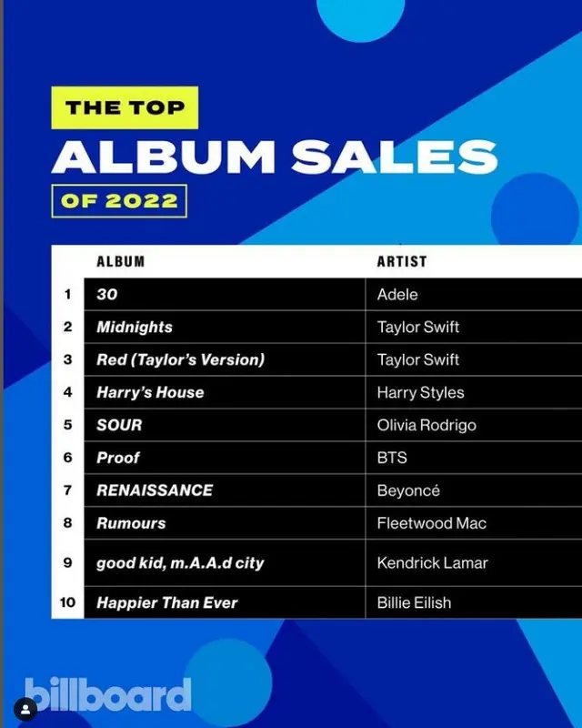The image size is (582, 728).
Task: Click Harry's House album title
Action: [x=150, y=393]
